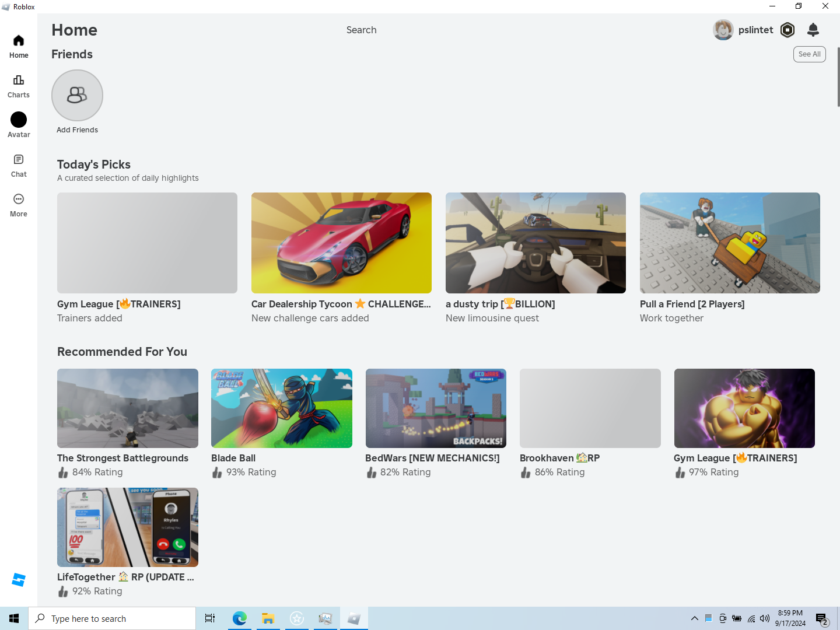Click 'Trainers added' subtitle
The width and height of the screenshot is (840, 630).
(x=90, y=318)
